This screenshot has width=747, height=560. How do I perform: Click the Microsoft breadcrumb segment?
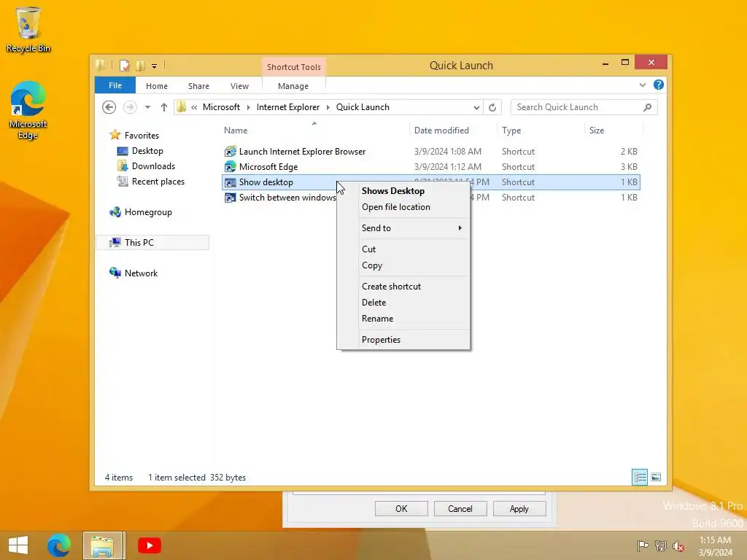click(x=221, y=107)
